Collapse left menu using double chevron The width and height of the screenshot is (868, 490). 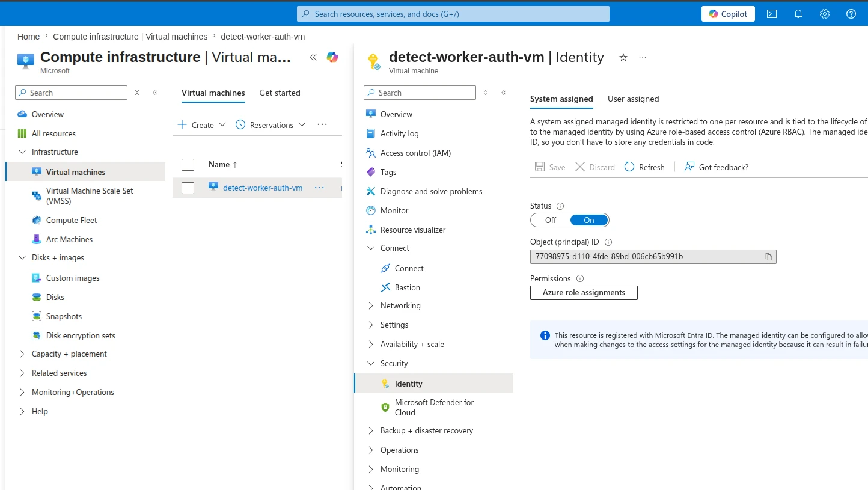[x=155, y=93]
